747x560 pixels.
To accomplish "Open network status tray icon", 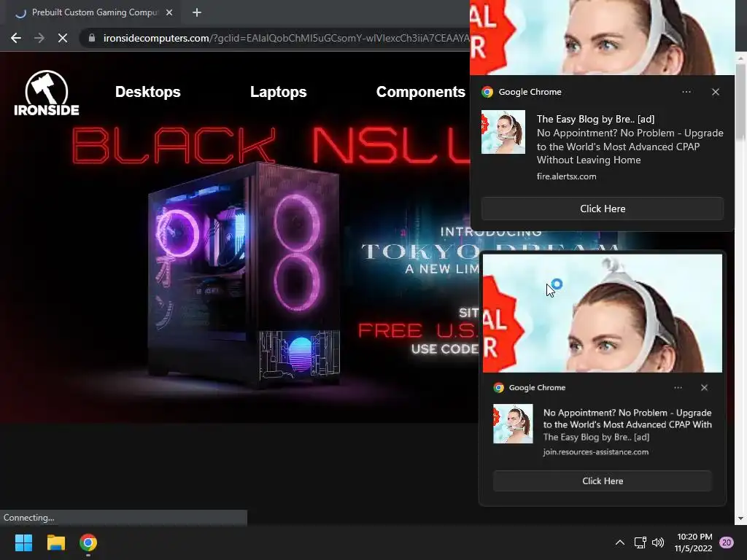I will 640,542.
